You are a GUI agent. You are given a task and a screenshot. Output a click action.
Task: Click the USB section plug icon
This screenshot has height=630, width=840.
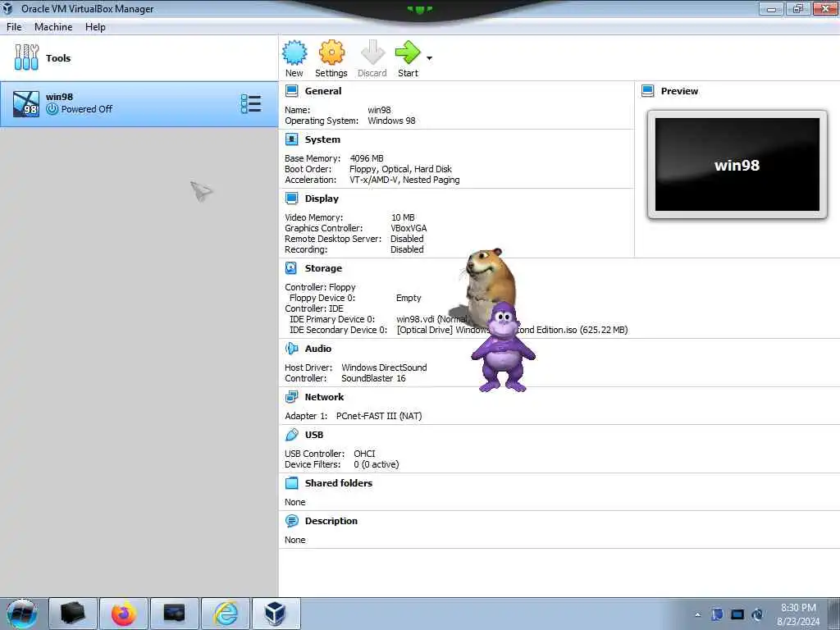(291, 435)
